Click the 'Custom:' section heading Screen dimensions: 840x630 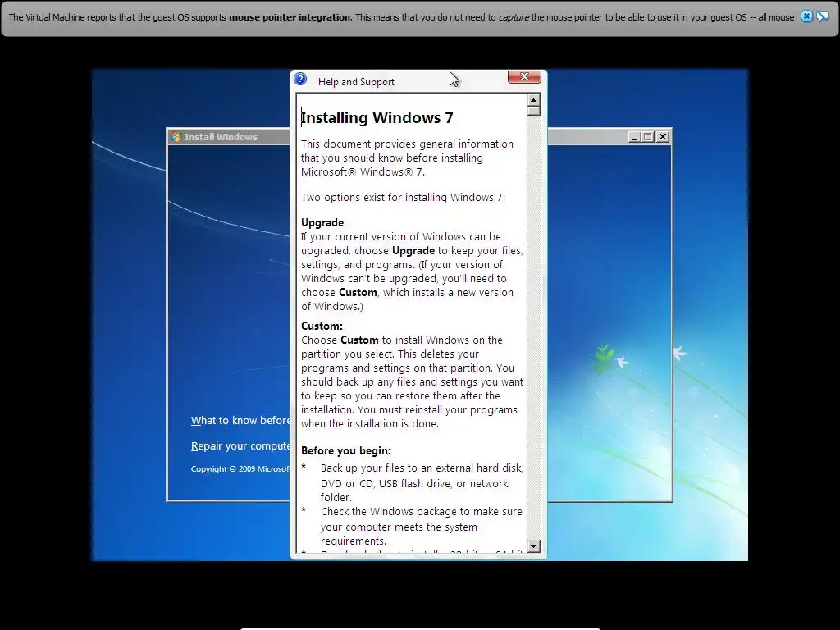tap(322, 326)
